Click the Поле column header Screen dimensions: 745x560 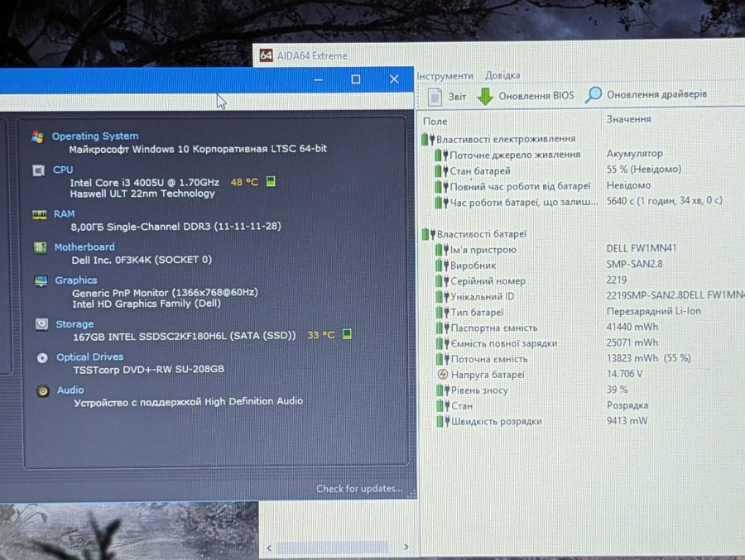pos(435,122)
